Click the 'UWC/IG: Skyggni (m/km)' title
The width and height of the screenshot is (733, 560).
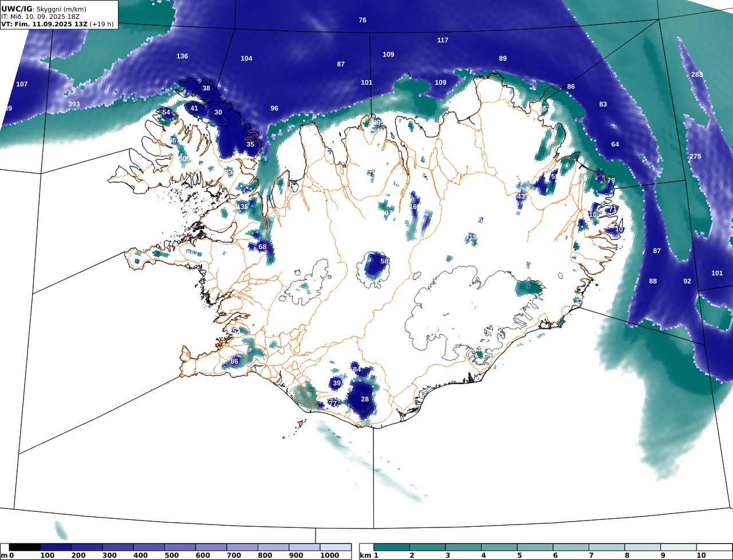tap(42, 9)
